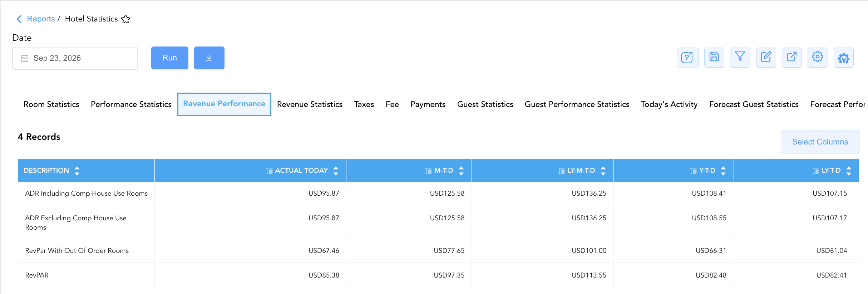Click the USD113.55 LY-M-T-D value
The height and width of the screenshot is (294, 868).
tap(589, 275)
